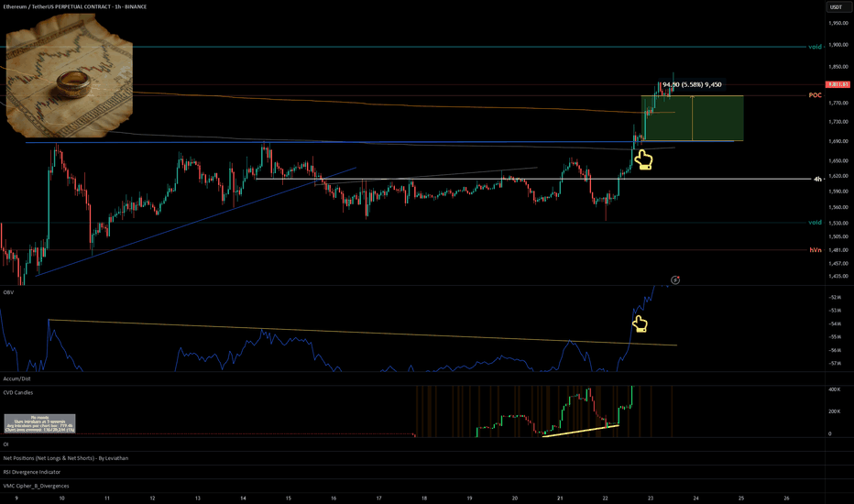The image size is (854, 504).
Task: Click the 1,590.00 price axis label
Action: tap(838, 192)
